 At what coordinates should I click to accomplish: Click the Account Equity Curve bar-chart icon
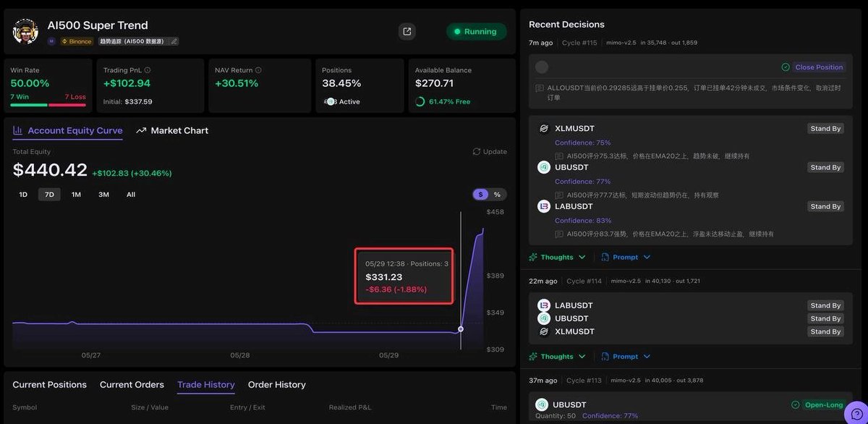pyautogui.click(x=18, y=130)
